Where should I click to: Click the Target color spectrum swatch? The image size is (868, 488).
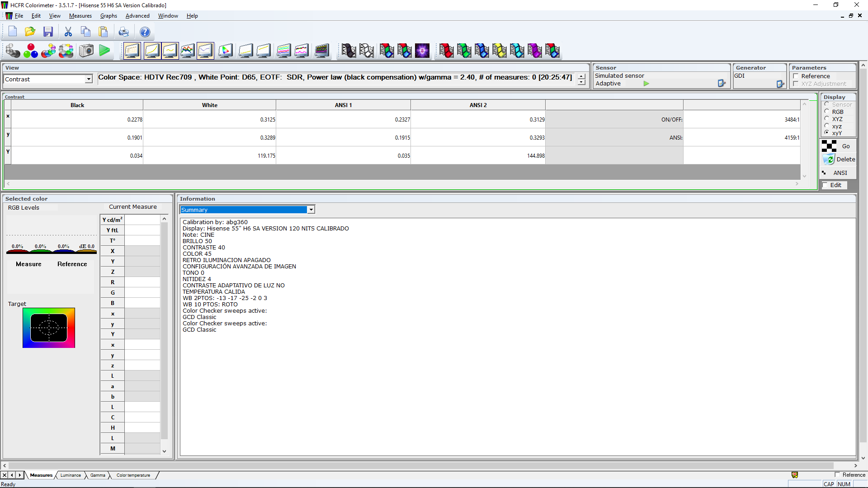click(49, 328)
